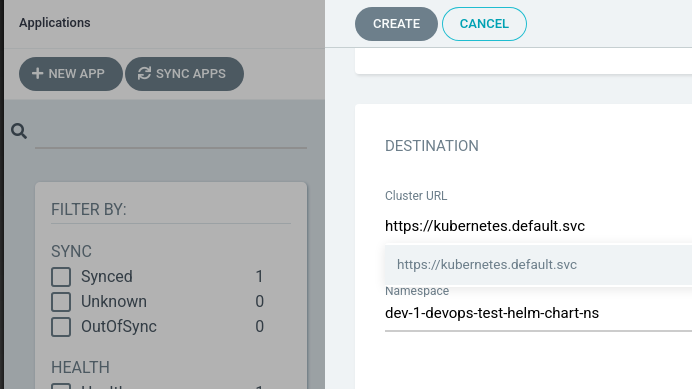Enable the OutOfSync filter checkbox

click(61, 327)
